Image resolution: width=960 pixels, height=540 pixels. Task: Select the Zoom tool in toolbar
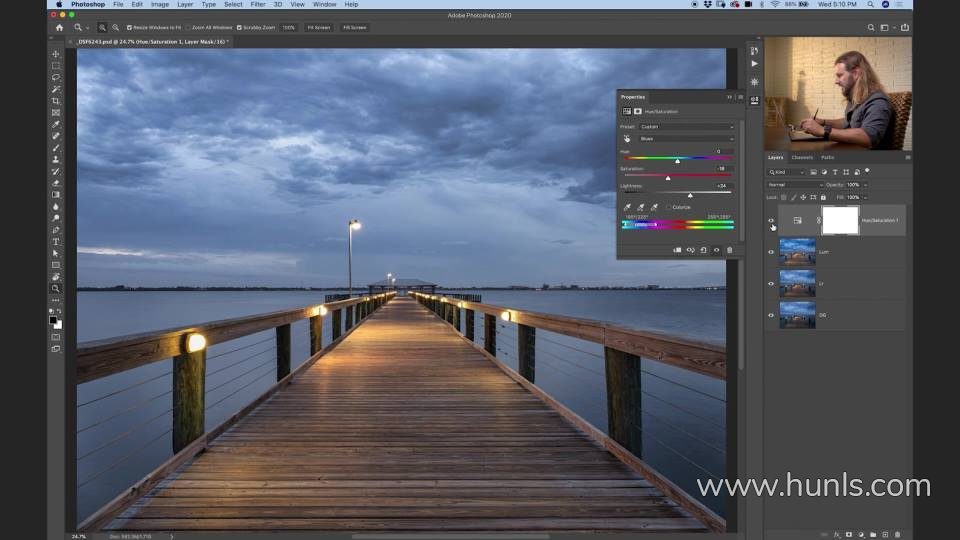56,288
